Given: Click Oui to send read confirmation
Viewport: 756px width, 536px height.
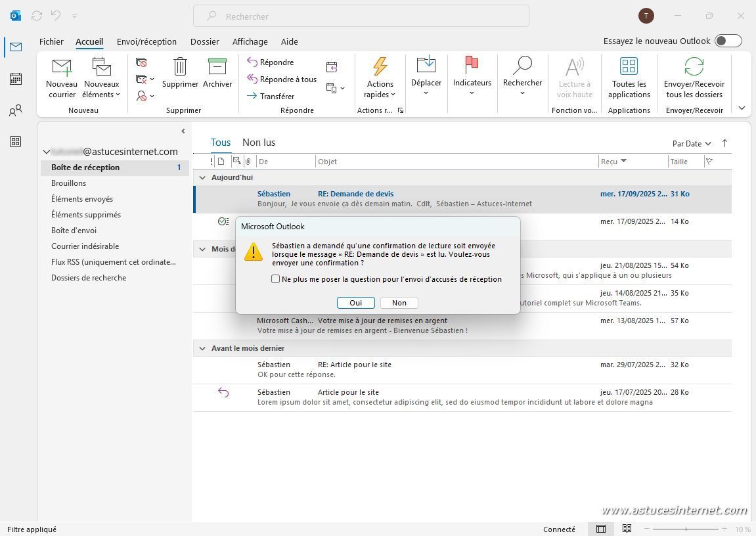Looking at the screenshot, I should [x=355, y=303].
